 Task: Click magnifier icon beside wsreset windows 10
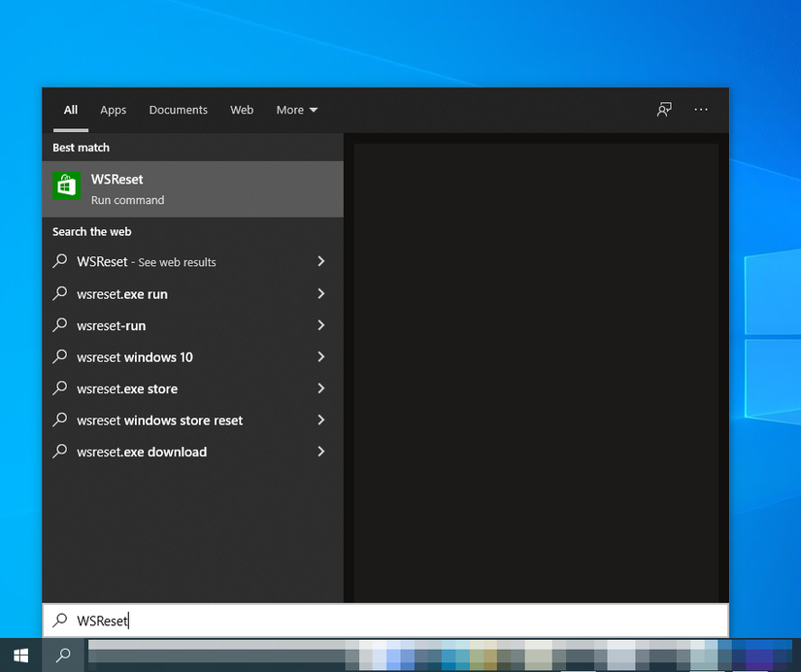coord(60,356)
